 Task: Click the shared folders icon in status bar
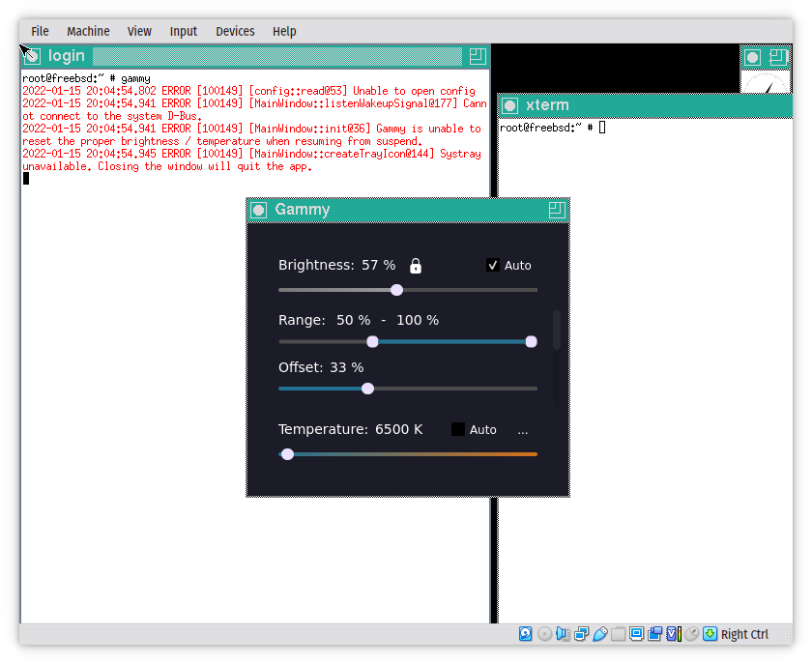click(618, 634)
